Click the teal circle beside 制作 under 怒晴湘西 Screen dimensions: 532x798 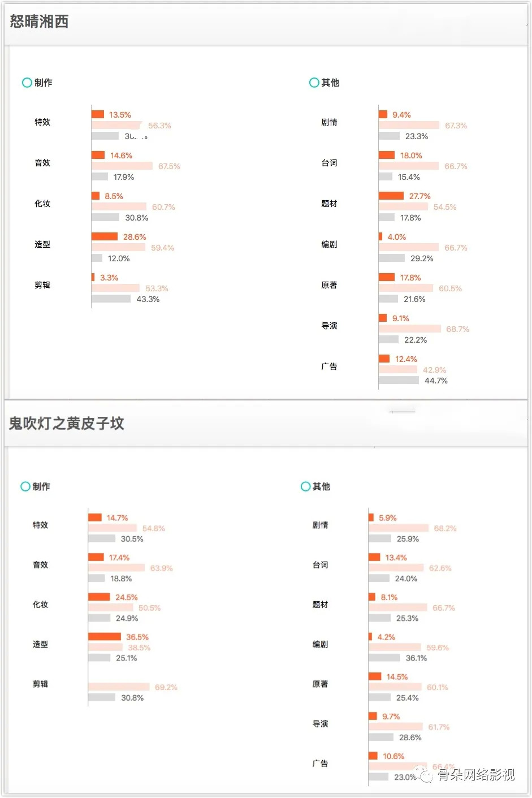(27, 83)
